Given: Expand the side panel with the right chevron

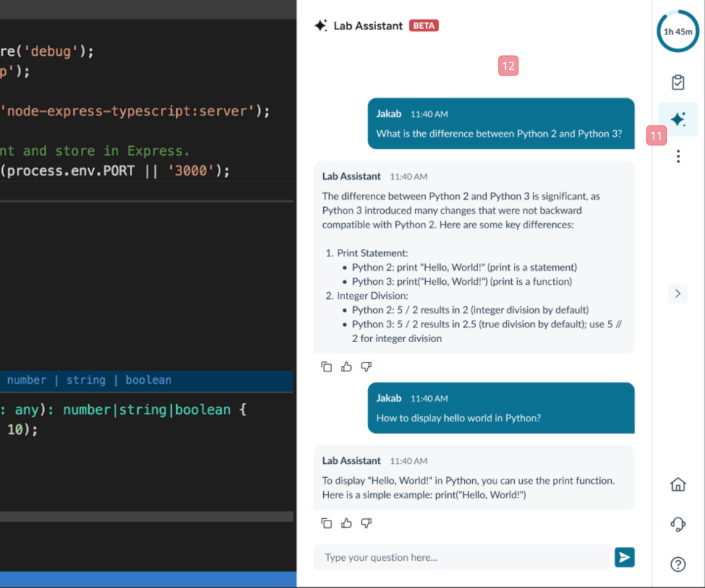Looking at the screenshot, I should 678,294.
